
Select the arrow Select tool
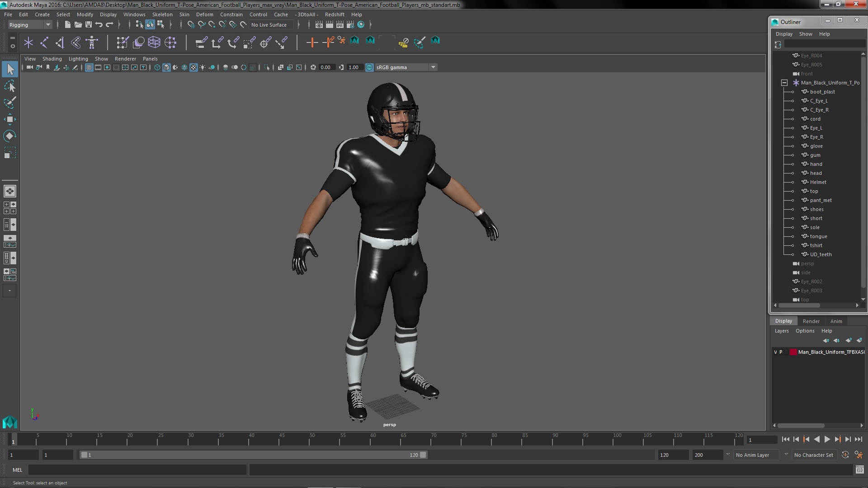(x=10, y=69)
